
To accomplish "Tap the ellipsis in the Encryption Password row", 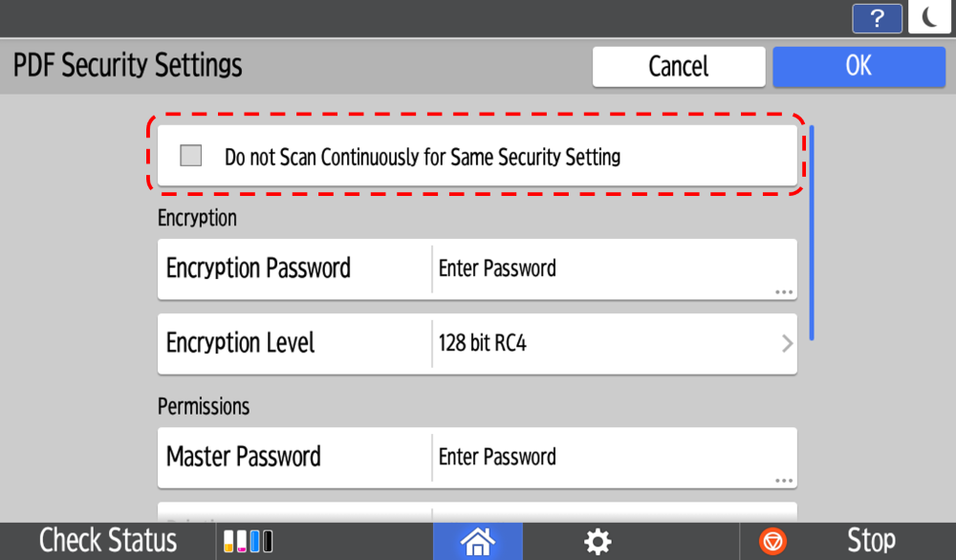I will (784, 291).
